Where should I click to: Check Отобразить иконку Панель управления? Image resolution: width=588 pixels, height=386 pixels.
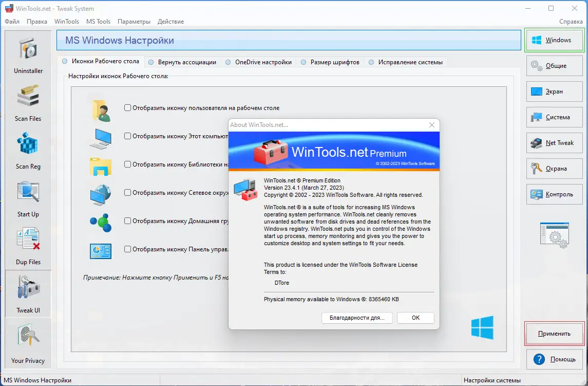pyautogui.click(x=127, y=249)
